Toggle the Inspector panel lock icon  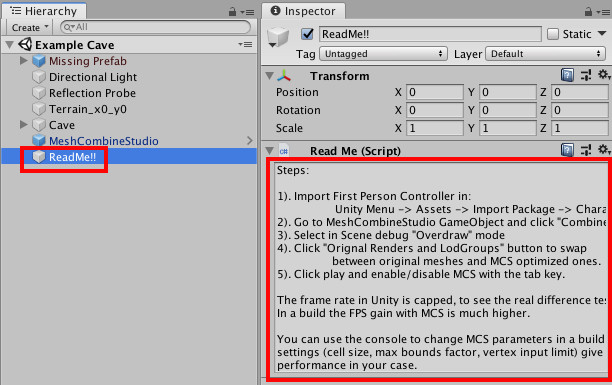pos(588,12)
